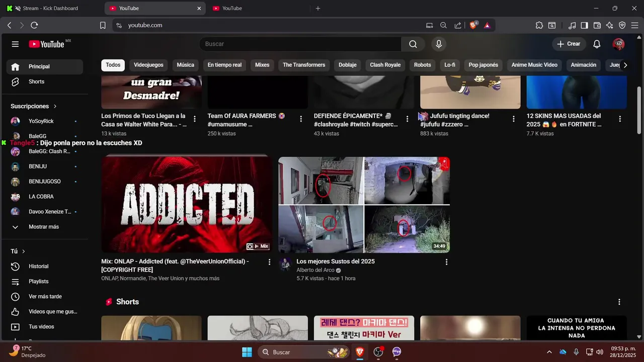644x362 pixels.
Task: Start voice search with the microphone
Action: click(439, 44)
